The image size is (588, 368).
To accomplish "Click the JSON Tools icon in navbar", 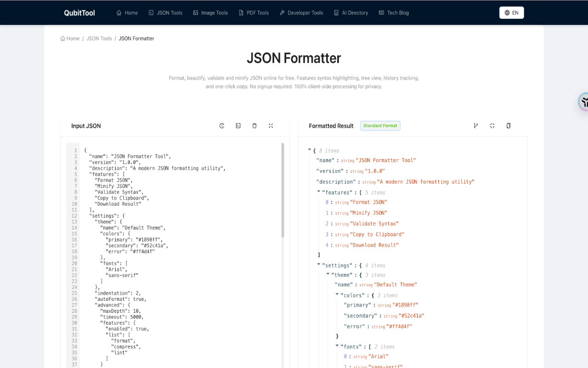I will (151, 13).
